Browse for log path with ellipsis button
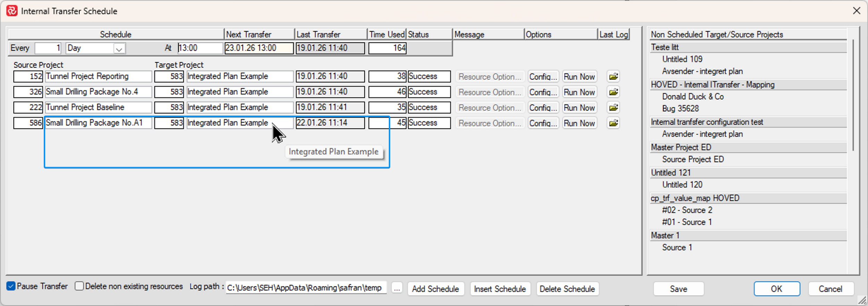 pos(397,289)
